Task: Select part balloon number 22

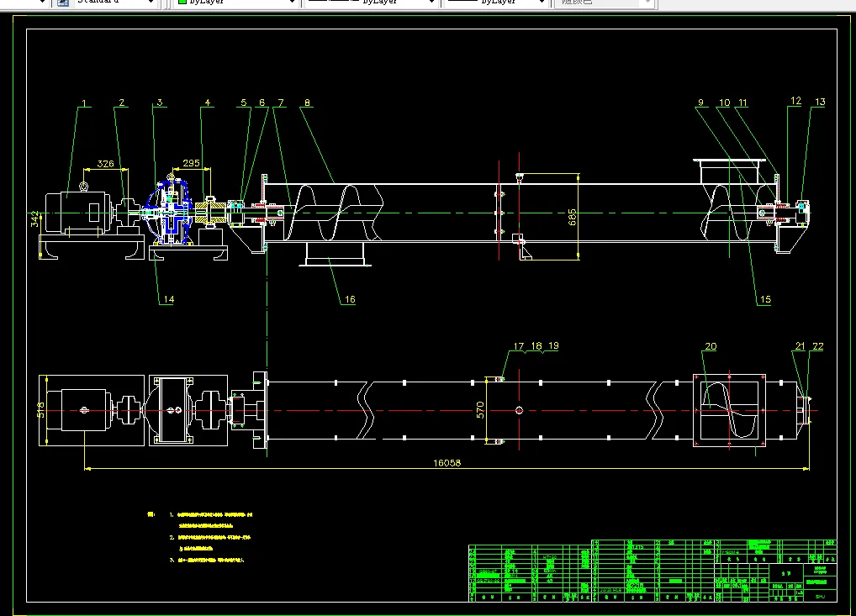Action: click(818, 346)
